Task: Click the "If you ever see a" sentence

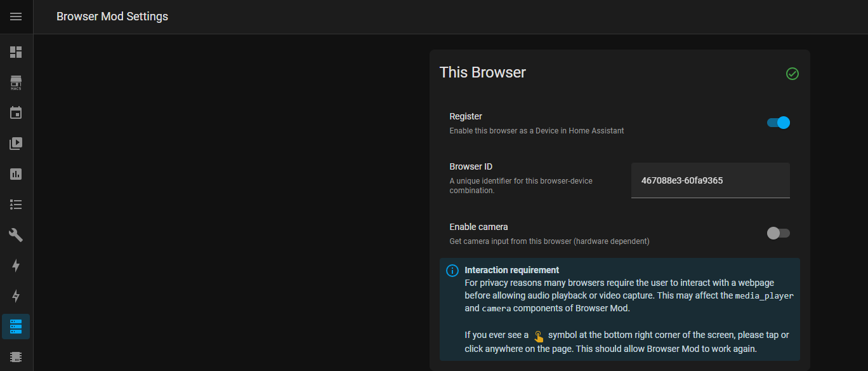Action: (x=627, y=342)
